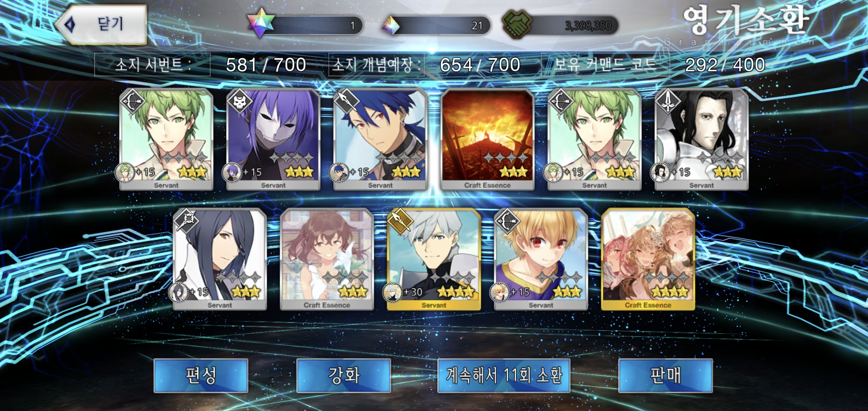The width and height of the screenshot is (868, 411).
Task: Select the black-and-white Saber servant card
Action: pyautogui.click(x=701, y=139)
